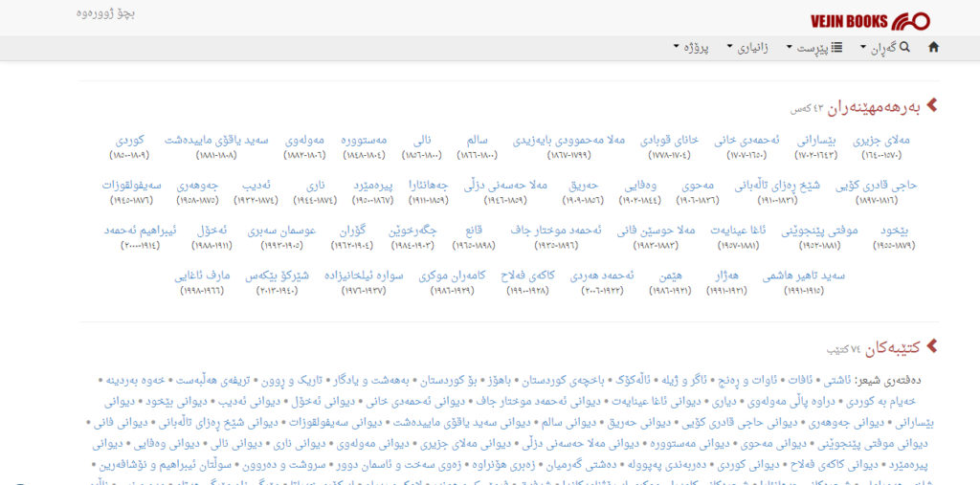Go to the home page icon

933,48
